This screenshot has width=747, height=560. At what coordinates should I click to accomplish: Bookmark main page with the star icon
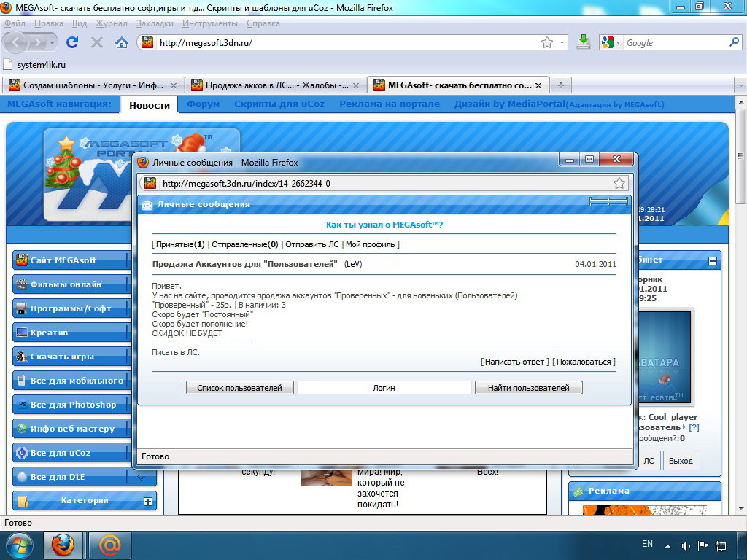(547, 42)
